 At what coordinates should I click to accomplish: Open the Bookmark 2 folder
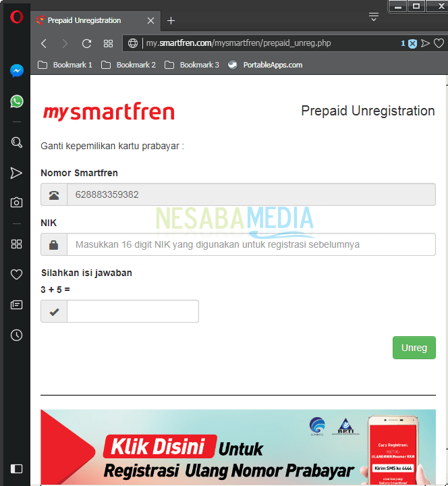pyautogui.click(x=128, y=65)
